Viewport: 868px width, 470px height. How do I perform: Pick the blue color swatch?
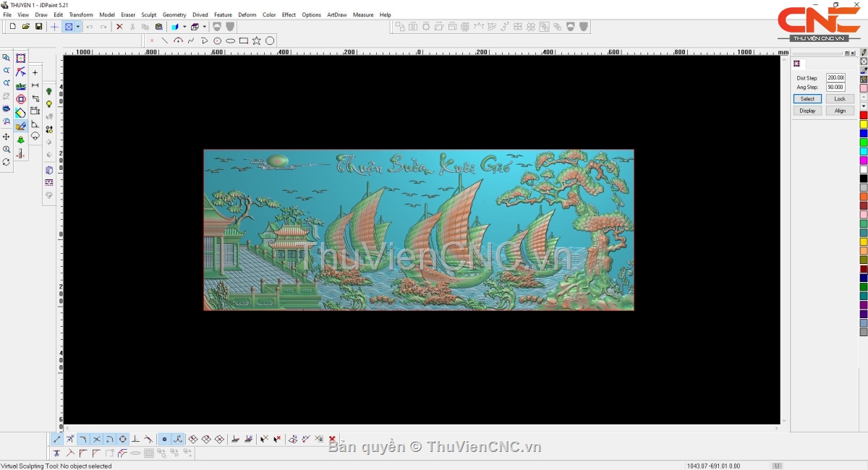pyautogui.click(x=864, y=134)
